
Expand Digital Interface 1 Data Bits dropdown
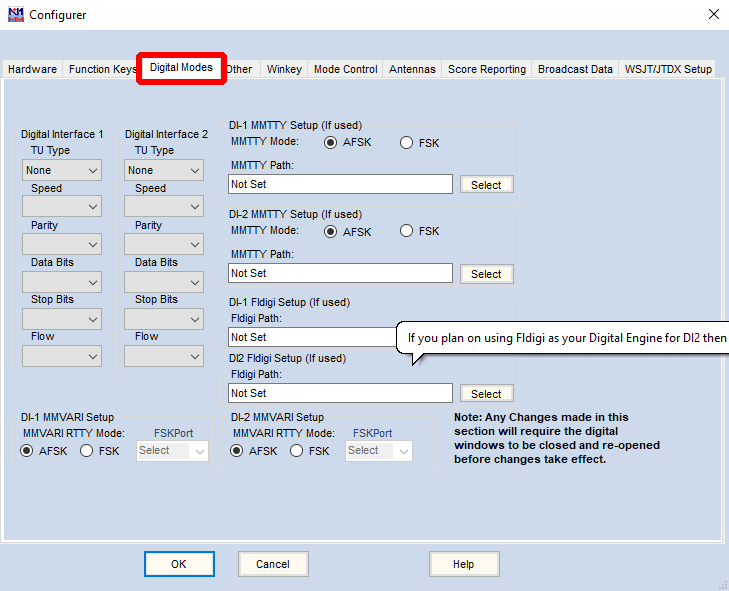pos(62,282)
